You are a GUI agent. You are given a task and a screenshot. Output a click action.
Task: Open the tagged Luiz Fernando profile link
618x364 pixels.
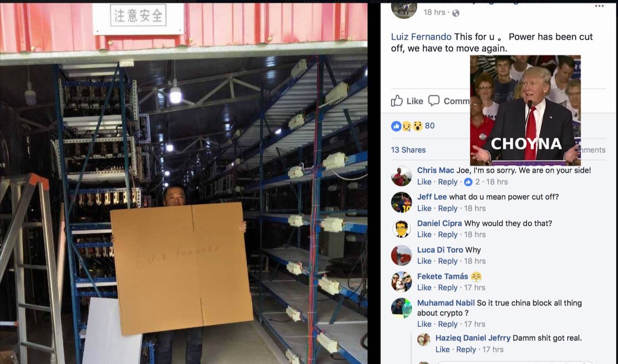[x=421, y=37]
